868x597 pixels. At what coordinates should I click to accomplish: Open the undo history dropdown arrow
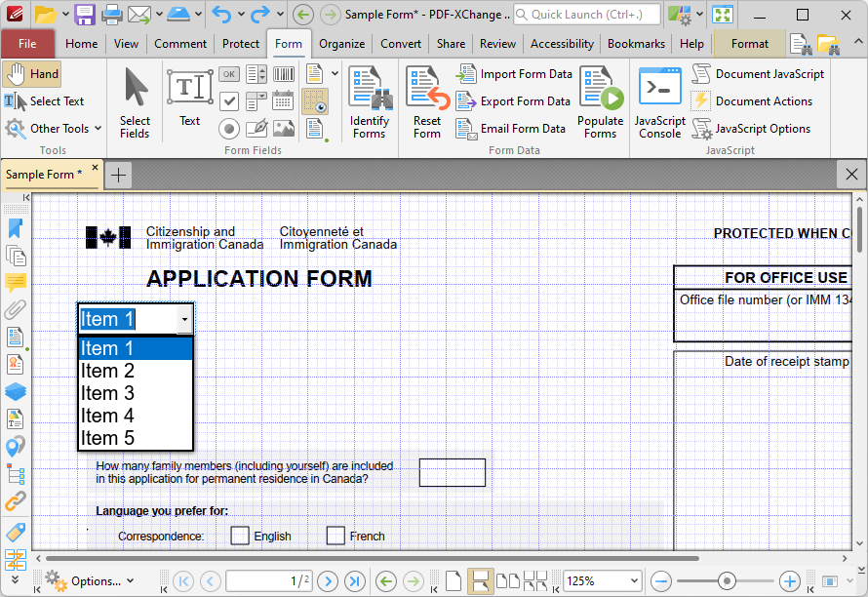point(241,15)
